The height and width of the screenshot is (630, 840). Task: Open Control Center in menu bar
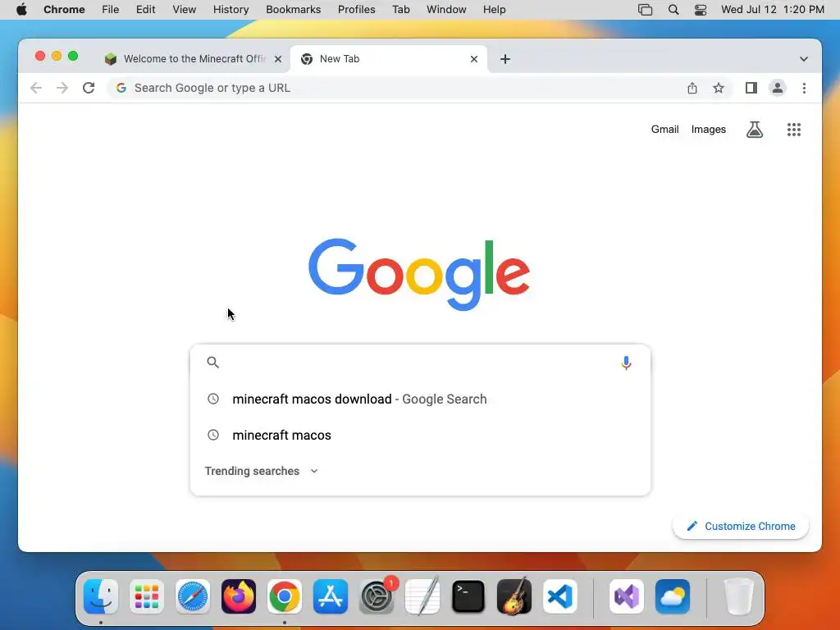(x=701, y=10)
